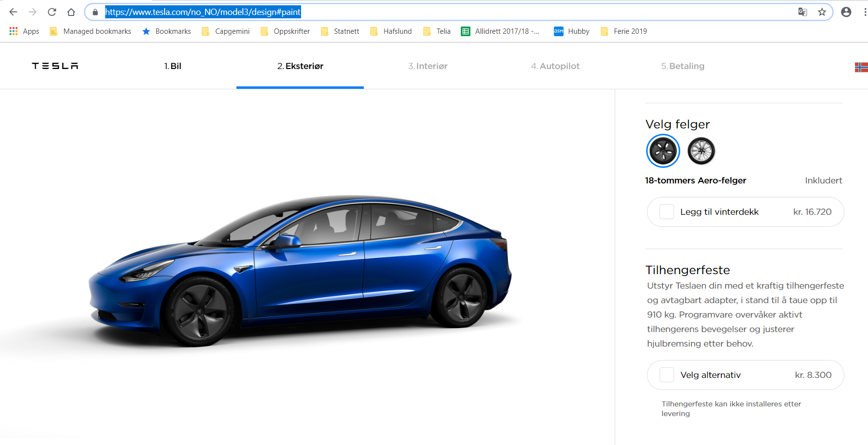This screenshot has width=868, height=445.
Task: Click the Norwegian flag region selector
Action: [x=861, y=67]
